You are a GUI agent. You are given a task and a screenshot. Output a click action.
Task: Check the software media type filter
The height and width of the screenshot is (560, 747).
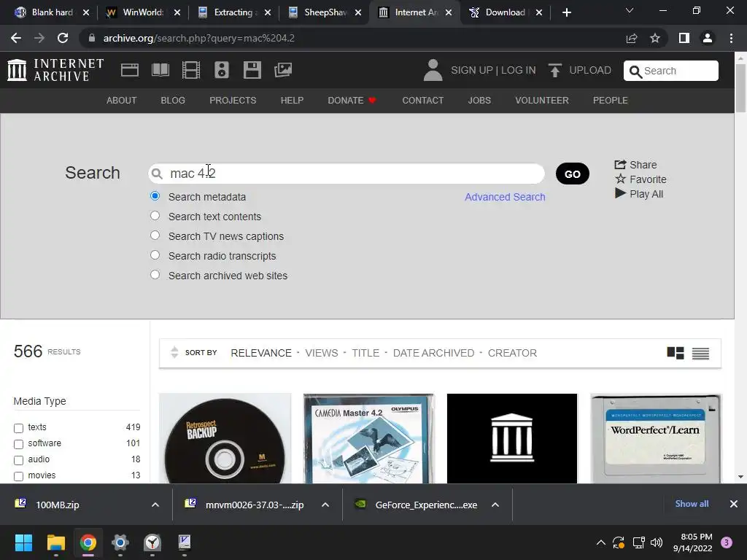click(18, 444)
